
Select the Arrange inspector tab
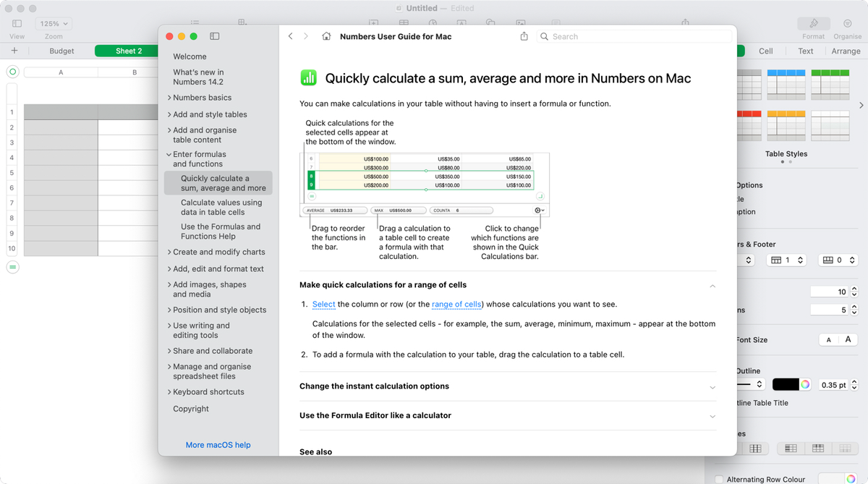click(846, 51)
